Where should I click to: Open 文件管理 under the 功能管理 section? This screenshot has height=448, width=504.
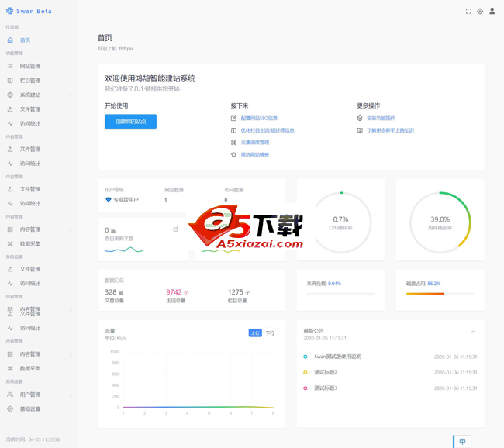(30, 109)
